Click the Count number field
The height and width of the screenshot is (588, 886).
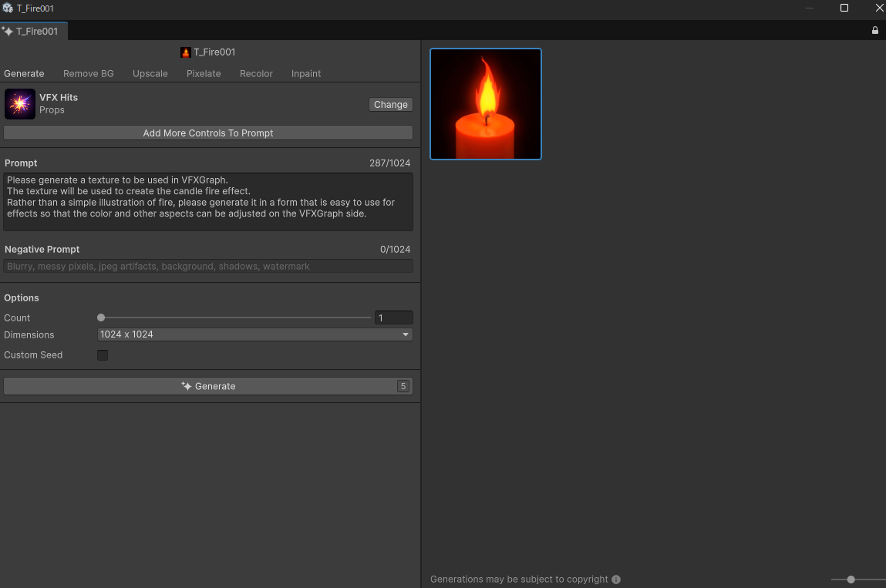[394, 318]
